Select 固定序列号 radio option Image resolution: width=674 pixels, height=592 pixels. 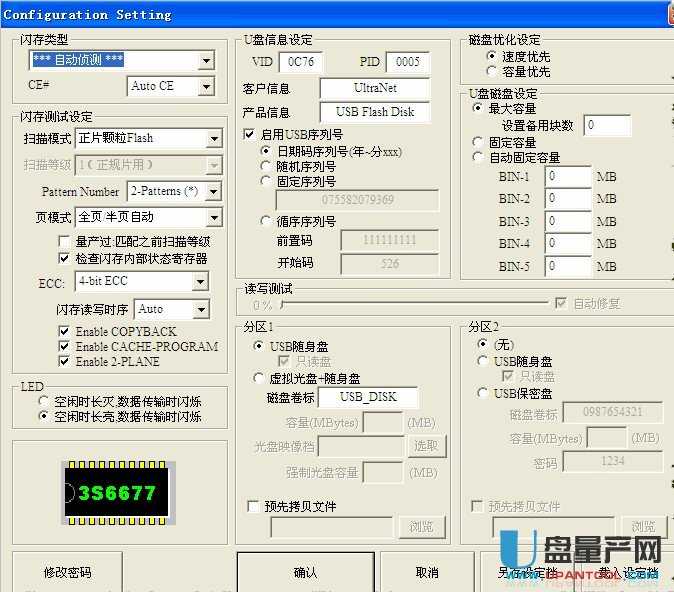[266, 181]
